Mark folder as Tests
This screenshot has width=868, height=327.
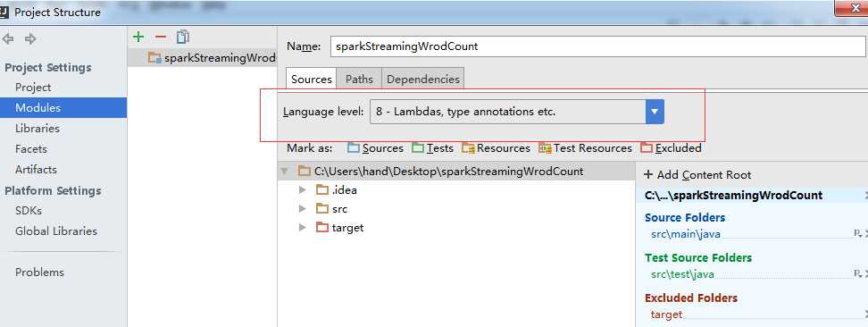click(432, 148)
